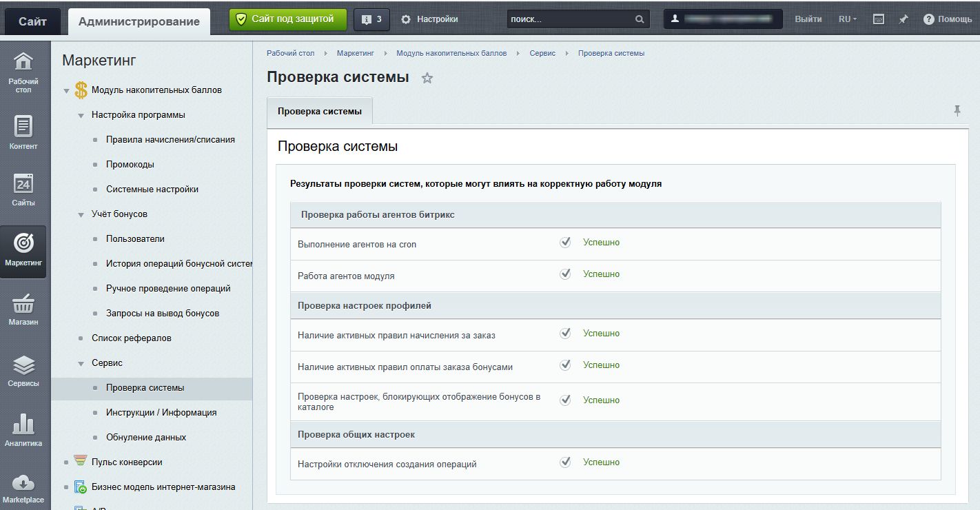
Task: Click the search magnifier icon
Action: (x=640, y=19)
